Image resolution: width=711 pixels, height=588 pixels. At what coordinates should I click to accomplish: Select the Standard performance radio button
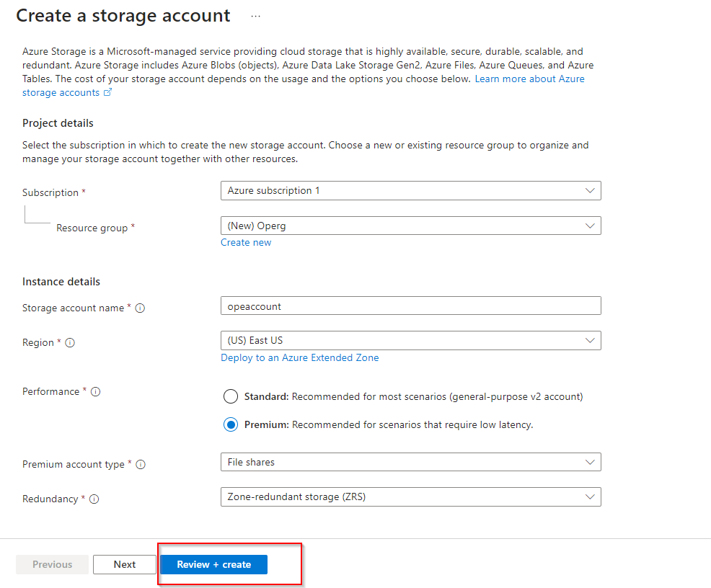231,396
